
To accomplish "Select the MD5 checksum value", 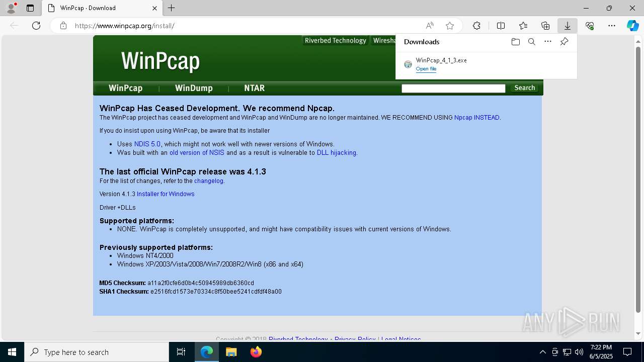I will click(x=201, y=283).
